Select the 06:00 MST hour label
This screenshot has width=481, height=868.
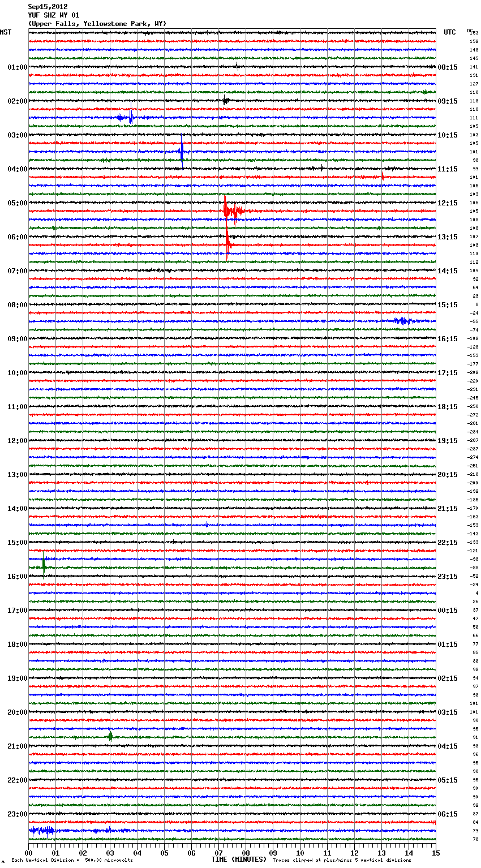[18, 237]
